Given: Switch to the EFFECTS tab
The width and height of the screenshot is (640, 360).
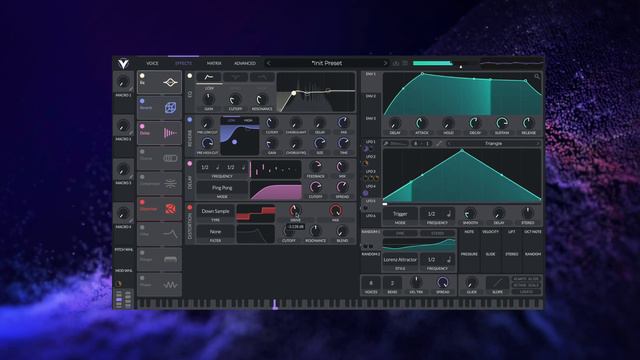Looking at the screenshot, I should coord(183,63).
